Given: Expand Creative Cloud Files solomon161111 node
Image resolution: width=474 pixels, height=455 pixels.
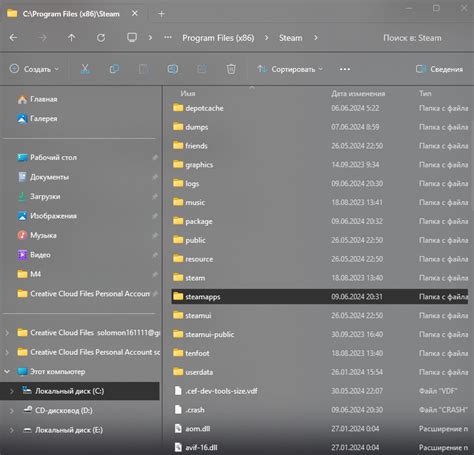Looking at the screenshot, I should tap(7, 333).
